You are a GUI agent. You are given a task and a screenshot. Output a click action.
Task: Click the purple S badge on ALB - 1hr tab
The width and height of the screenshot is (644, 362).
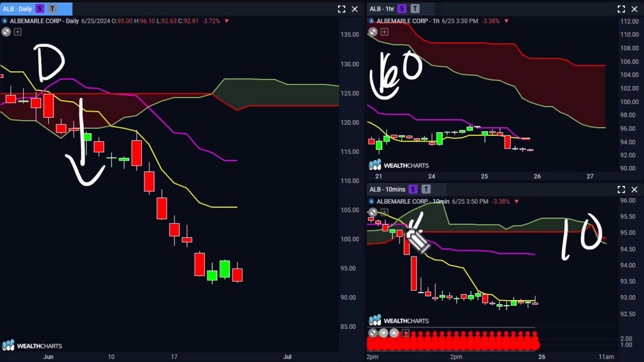click(x=402, y=9)
